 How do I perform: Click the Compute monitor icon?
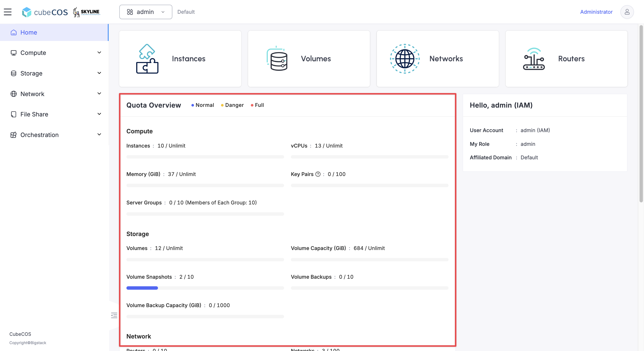(x=13, y=53)
